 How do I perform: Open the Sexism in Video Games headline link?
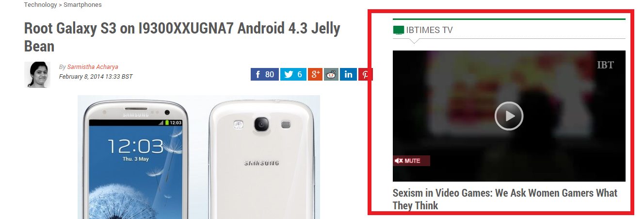(505, 199)
